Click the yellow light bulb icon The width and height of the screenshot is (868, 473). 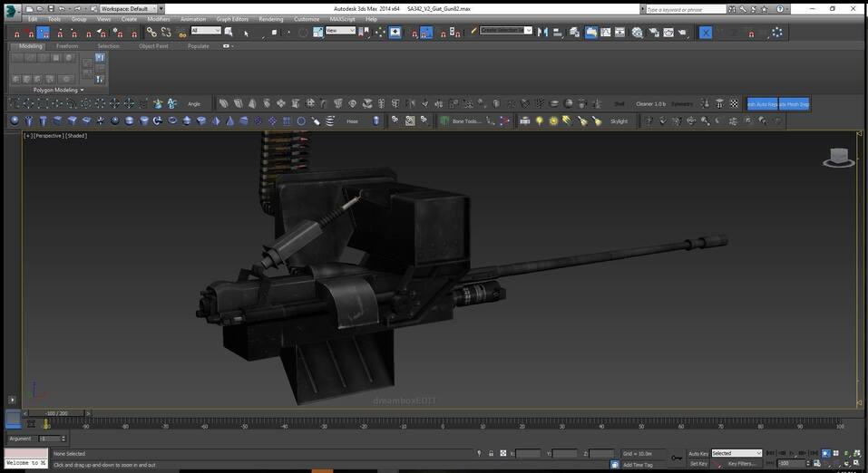(x=539, y=121)
